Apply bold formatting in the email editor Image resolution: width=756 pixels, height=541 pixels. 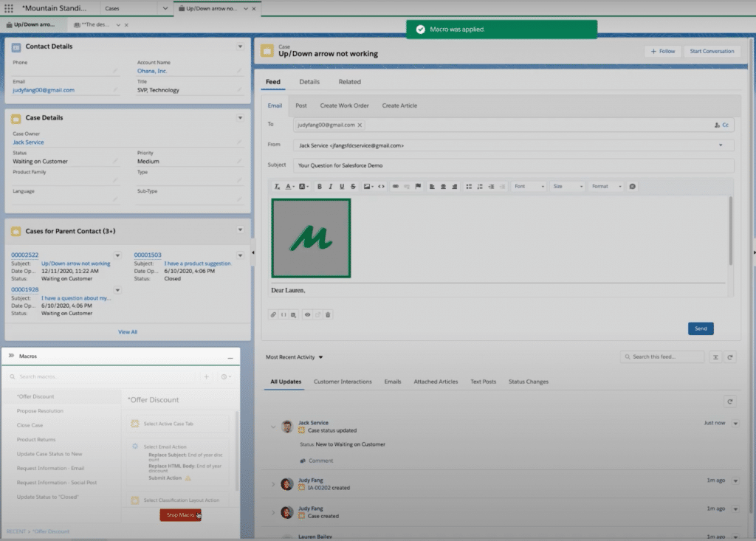[x=319, y=187]
